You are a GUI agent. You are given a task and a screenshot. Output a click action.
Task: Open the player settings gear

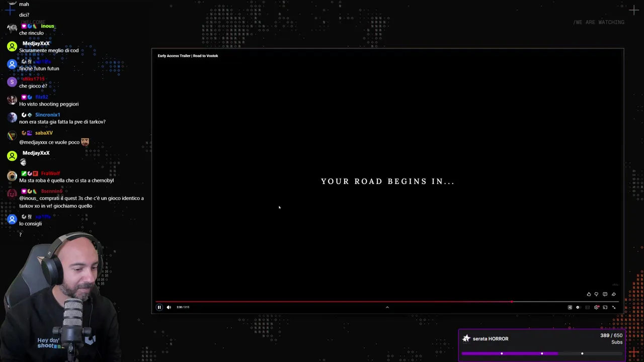coord(596,307)
